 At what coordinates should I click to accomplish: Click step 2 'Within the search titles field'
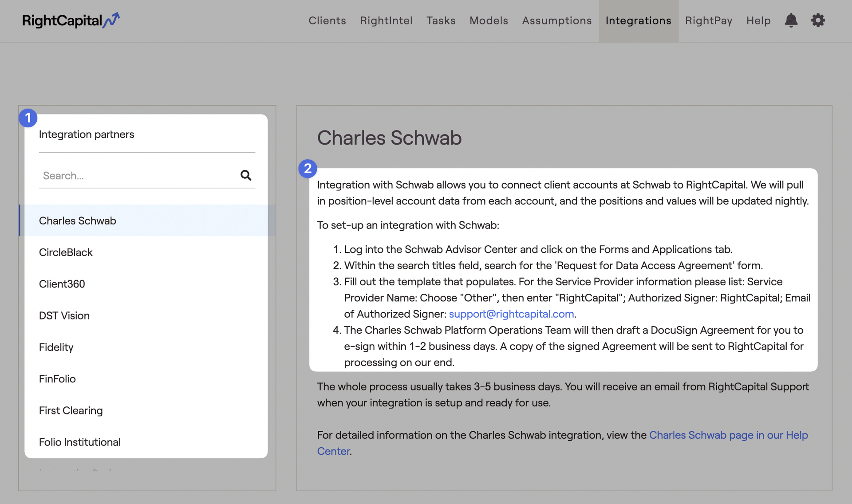click(553, 265)
